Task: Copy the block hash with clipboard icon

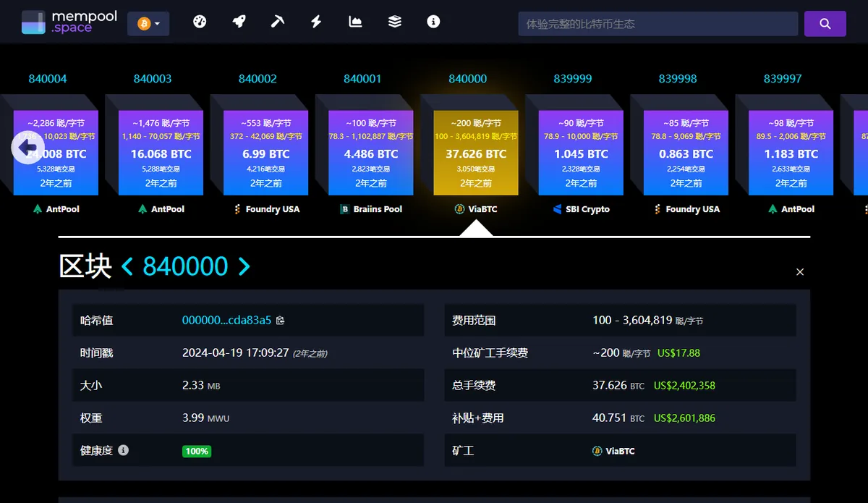Action: pyautogui.click(x=281, y=320)
